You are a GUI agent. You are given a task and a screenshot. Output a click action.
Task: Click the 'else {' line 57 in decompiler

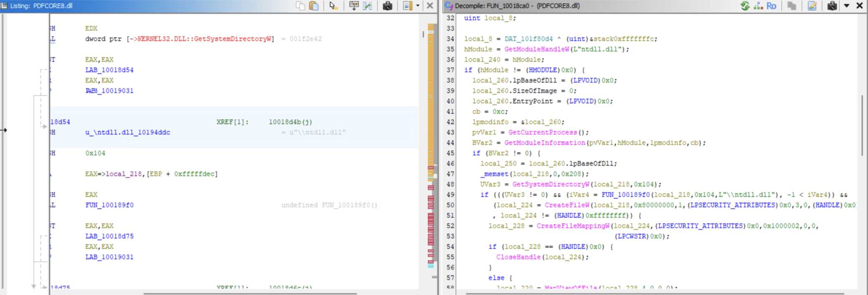[500, 278]
